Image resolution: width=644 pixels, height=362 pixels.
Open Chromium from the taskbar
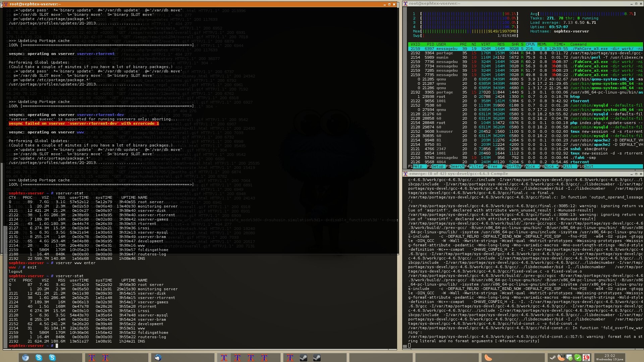pos(25,358)
